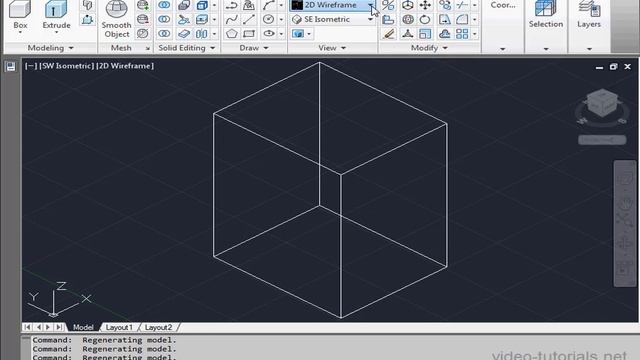Select the Polyline draw tool
The width and height of the screenshot is (640, 360).
231,5
